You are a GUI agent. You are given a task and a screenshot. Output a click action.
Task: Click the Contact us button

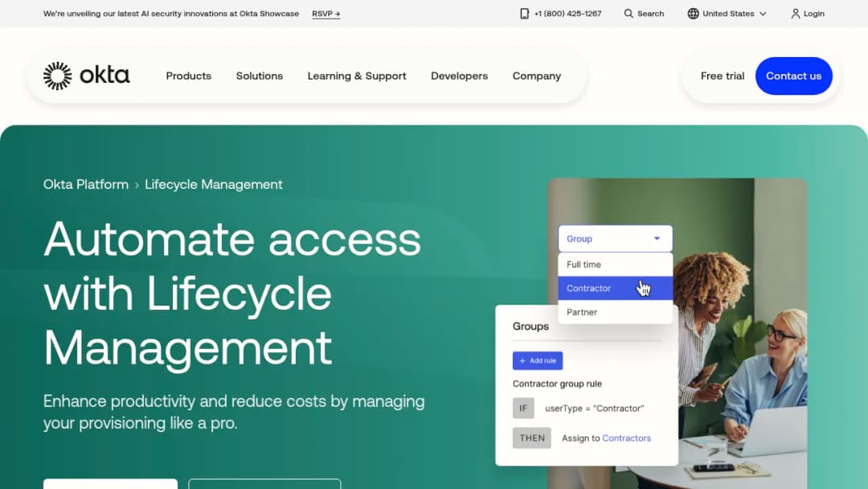click(x=793, y=76)
